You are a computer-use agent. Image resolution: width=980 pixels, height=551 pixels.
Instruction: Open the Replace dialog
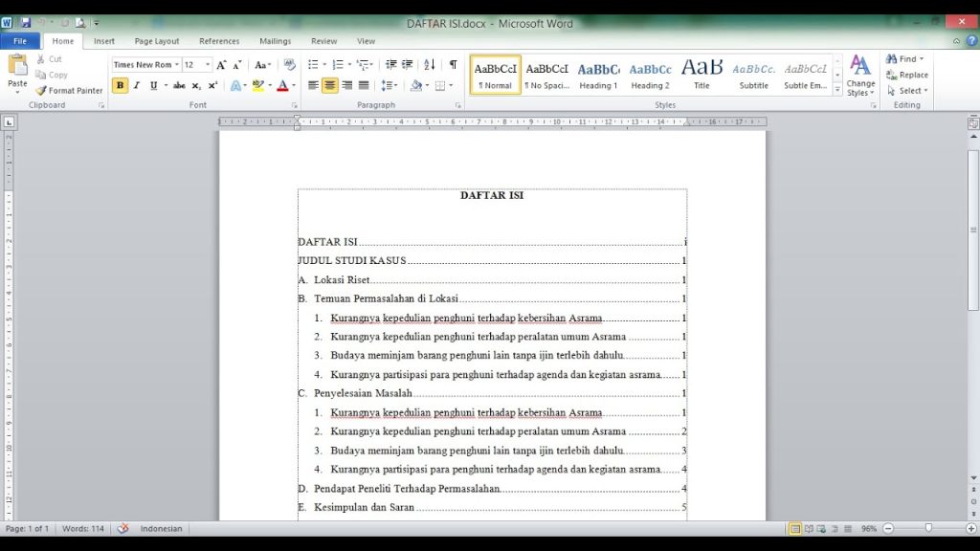[907, 75]
